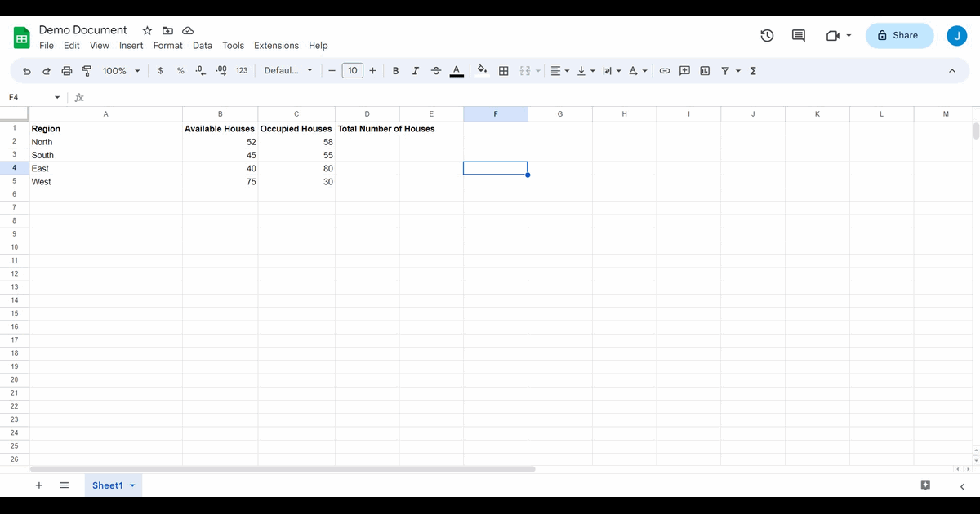Move document using folder icon
This screenshot has height=514, width=980.
[x=167, y=30]
